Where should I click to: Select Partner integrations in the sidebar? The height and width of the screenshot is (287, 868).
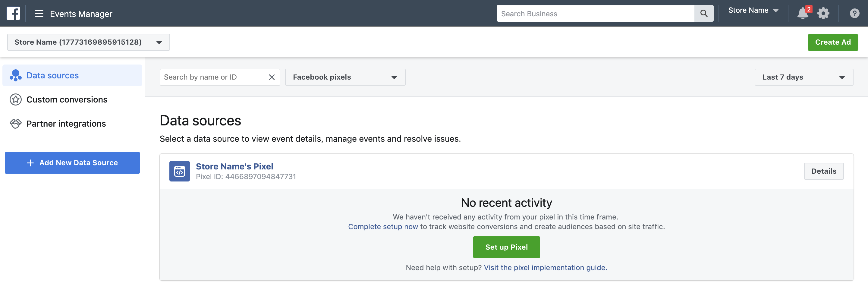pyautogui.click(x=72, y=124)
